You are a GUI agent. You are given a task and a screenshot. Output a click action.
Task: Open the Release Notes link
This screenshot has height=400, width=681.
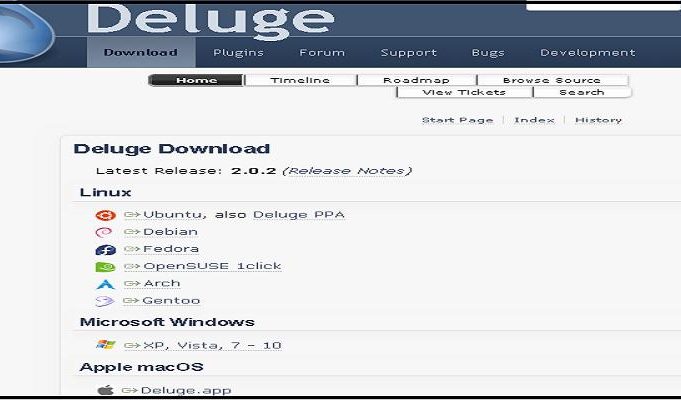pyautogui.click(x=347, y=171)
